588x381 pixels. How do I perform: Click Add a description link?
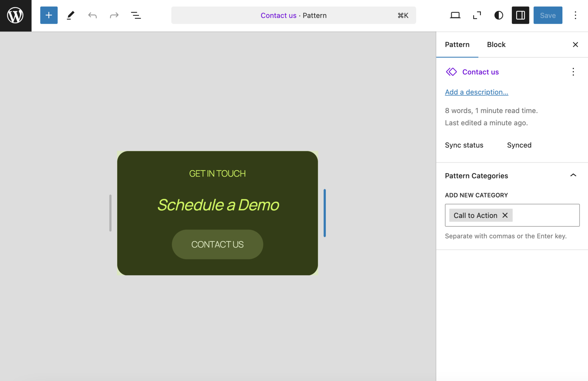(476, 92)
